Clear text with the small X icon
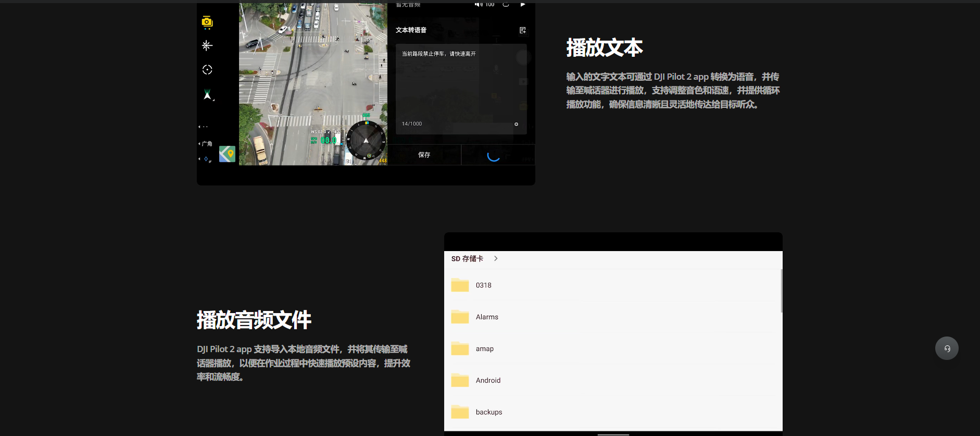The height and width of the screenshot is (436, 980). click(516, 124)
